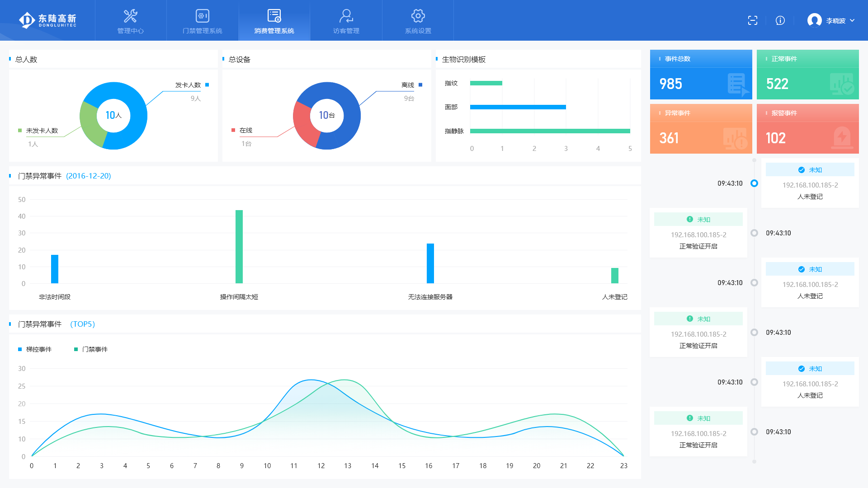Screen dimensions: 868x488
Task: Select the 系统设置 tab label
Action: pos(418,31)
